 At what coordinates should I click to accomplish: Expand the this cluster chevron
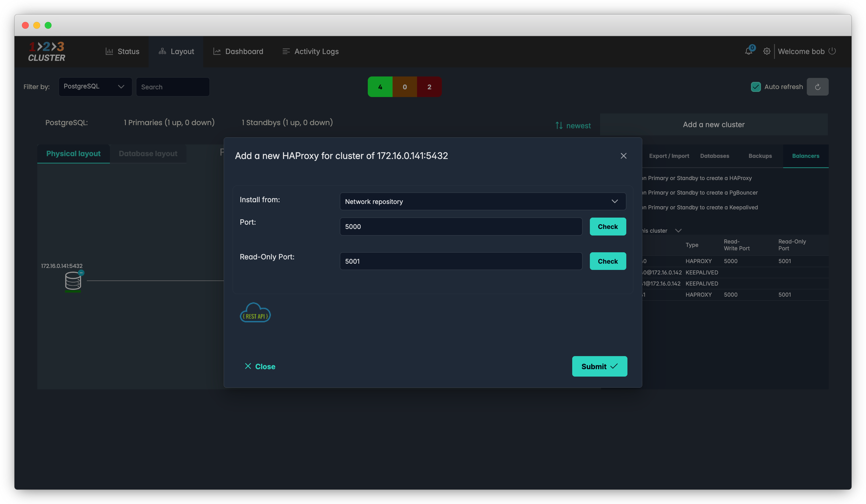click(x=678, y=231)
